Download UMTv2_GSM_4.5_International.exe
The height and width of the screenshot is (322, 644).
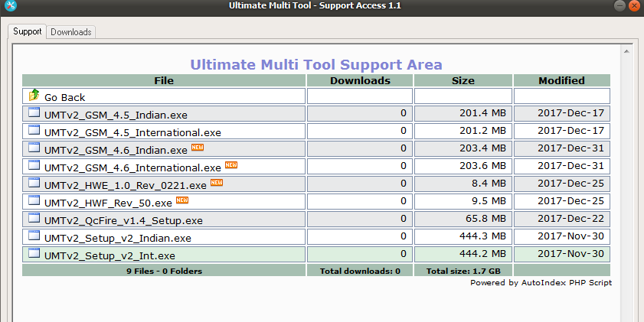132,133
